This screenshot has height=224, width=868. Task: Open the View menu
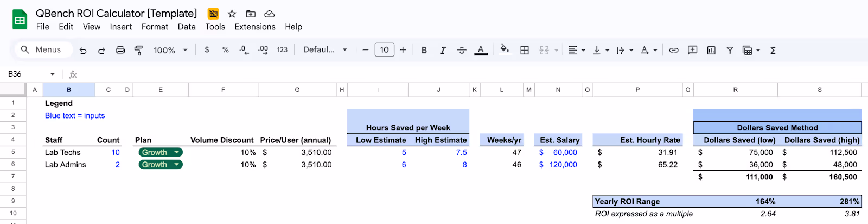pyautogui.click(x=92, y=27)
